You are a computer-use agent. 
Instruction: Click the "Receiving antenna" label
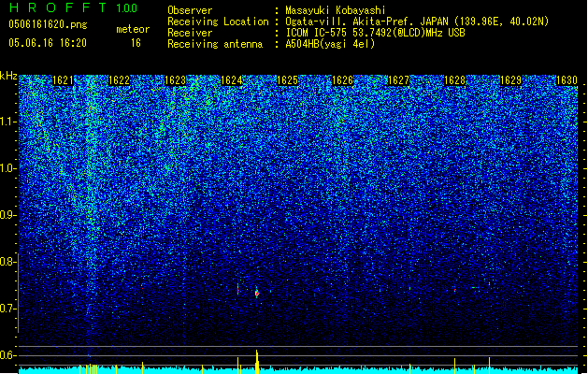pyautogui.click(x=215, y=44)
